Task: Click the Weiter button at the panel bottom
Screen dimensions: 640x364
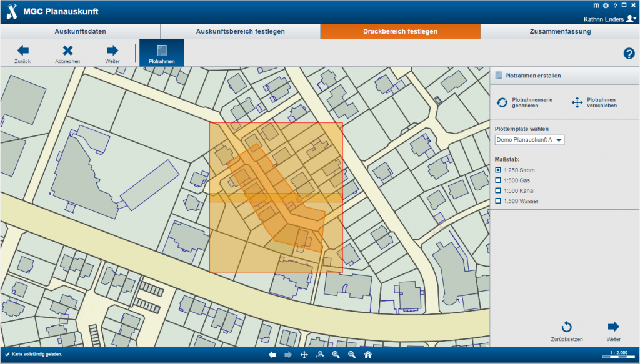Action: pyautogui.click(x=613, y=331)
